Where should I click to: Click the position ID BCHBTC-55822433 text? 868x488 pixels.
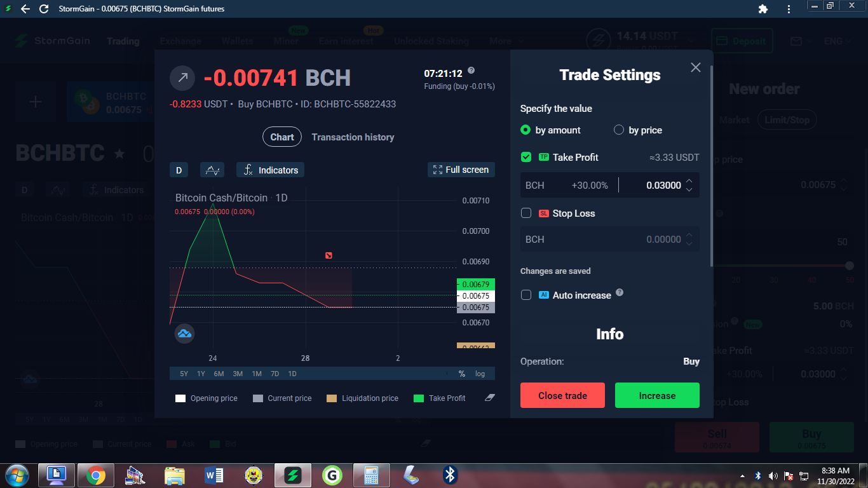(x=348, y=104)
